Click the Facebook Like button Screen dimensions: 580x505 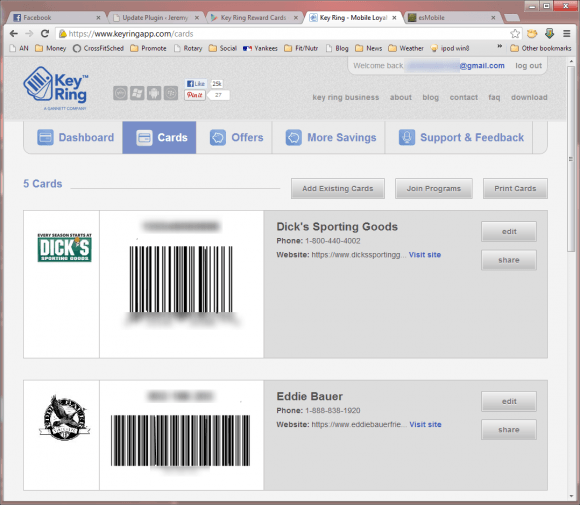point(195,84)
